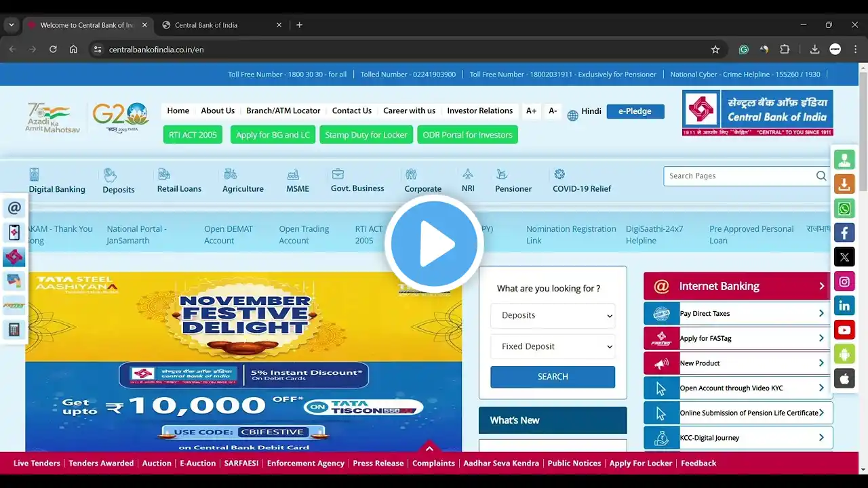The image size is (868, 488).
Task: Open the Chrome three-dot menu
Action: [x=855, y=49]
